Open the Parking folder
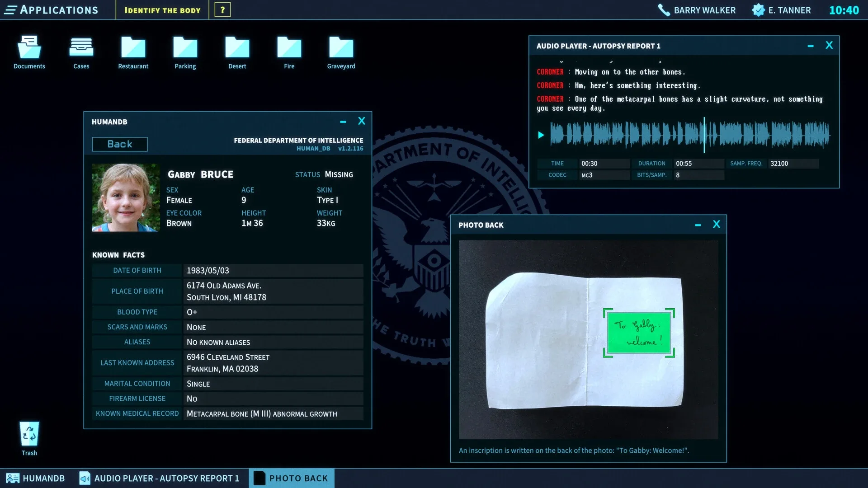The image size is (868, 488). (185, 48)
